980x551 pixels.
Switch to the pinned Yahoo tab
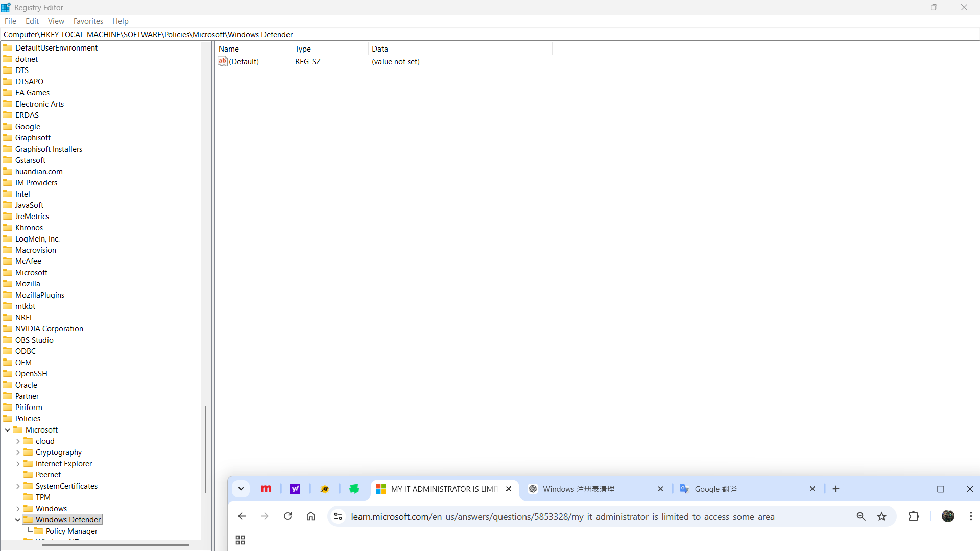[x=295, y=489]
